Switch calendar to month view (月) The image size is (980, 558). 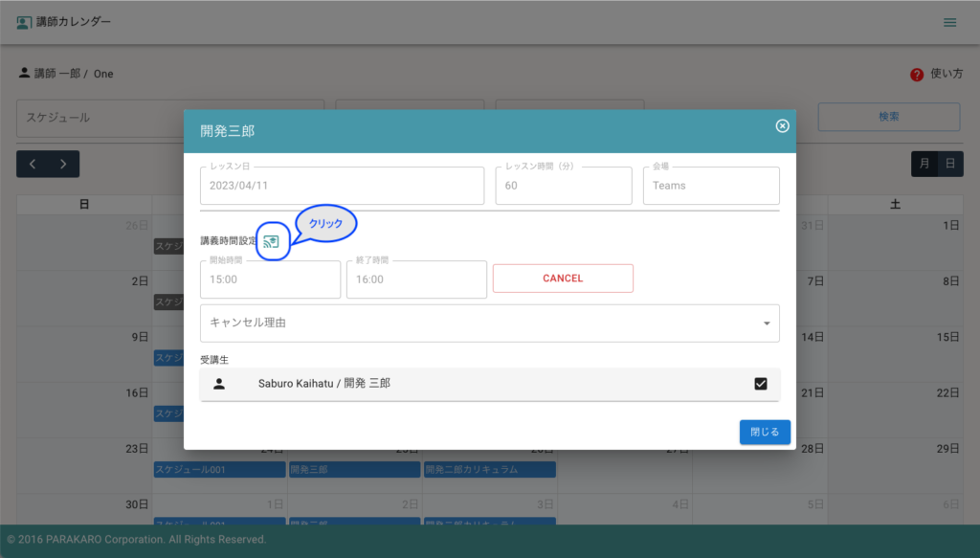[924, 164]
